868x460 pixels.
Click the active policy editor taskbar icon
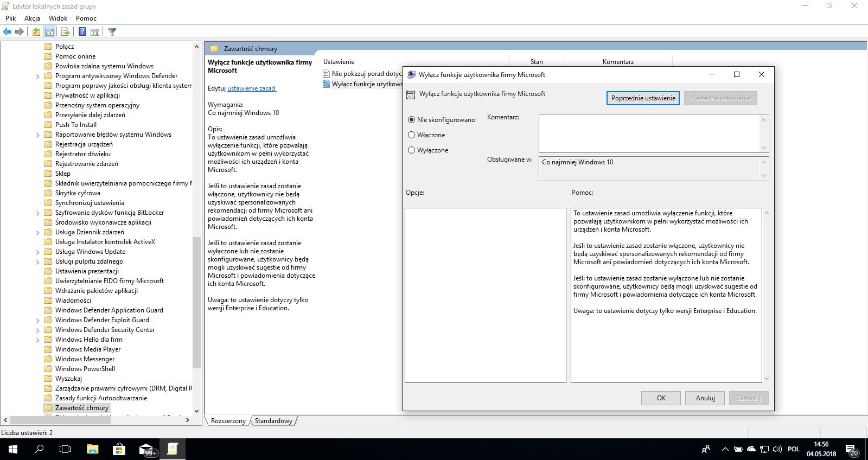click(x=173, y=449)
